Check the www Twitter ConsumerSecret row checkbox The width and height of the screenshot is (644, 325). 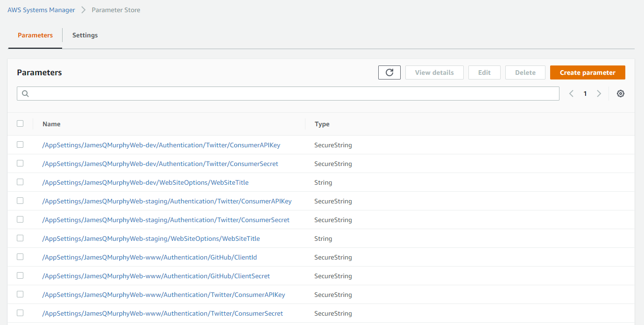click(20, 313)
